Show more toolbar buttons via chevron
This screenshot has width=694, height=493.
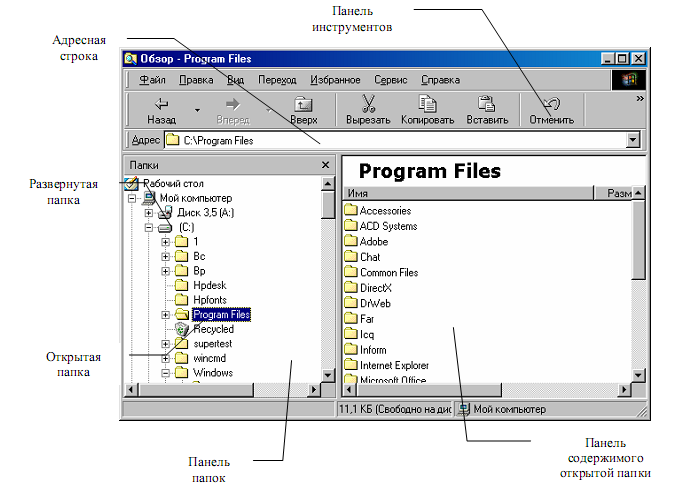(x=640, y=98)
